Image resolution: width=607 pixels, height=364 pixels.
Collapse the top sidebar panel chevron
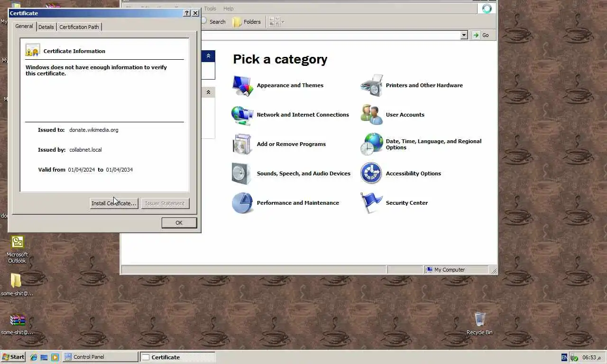[208, 56]
